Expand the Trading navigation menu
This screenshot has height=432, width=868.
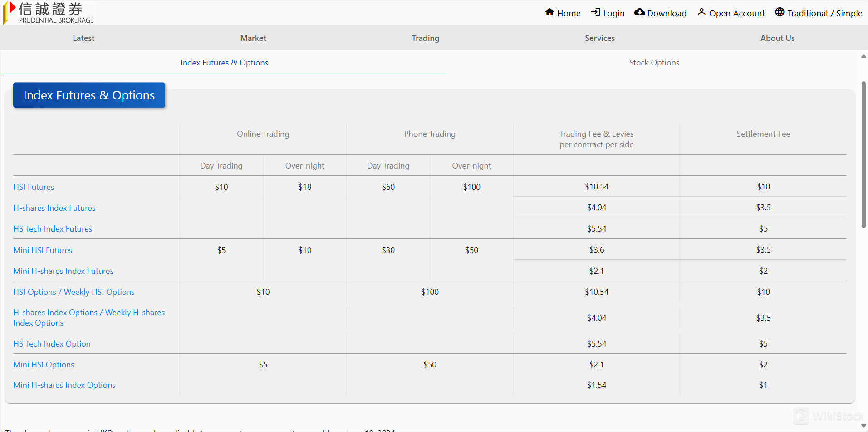coord(425,38)
